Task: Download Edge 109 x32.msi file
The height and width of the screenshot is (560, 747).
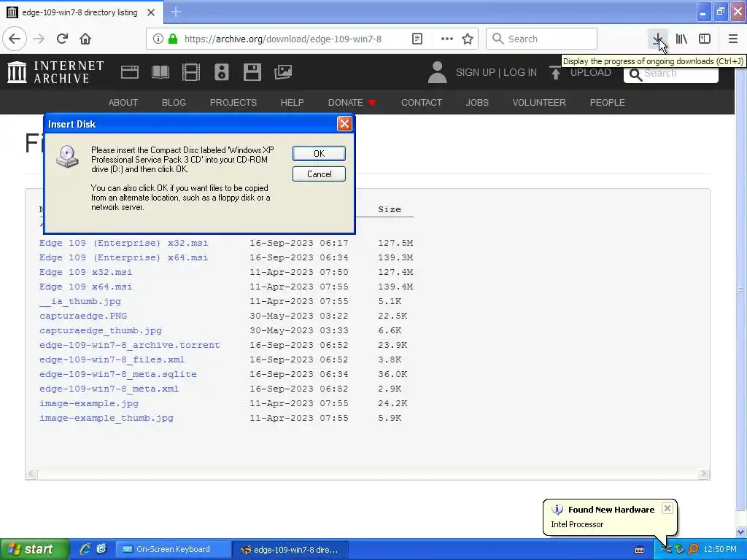Action: tap(86, 272)
